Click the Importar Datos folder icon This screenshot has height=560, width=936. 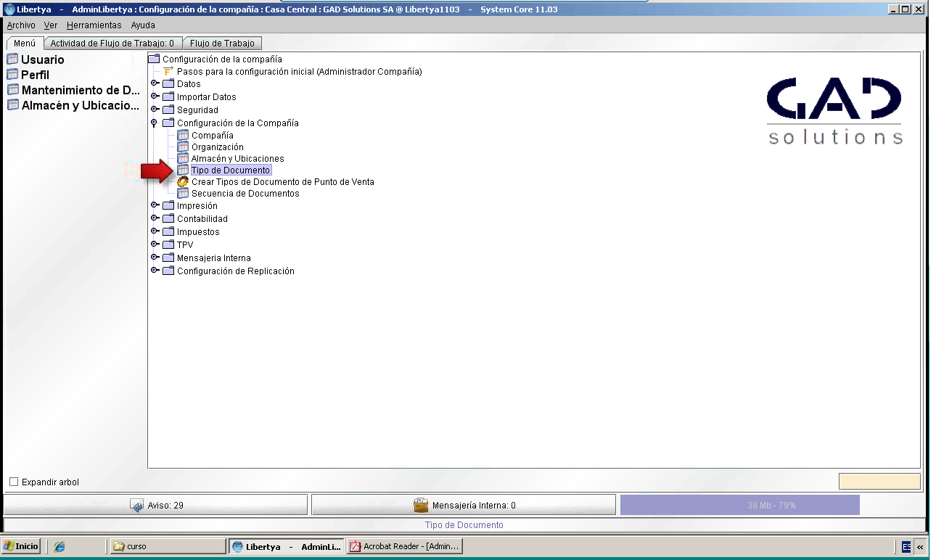coord(168,96)
